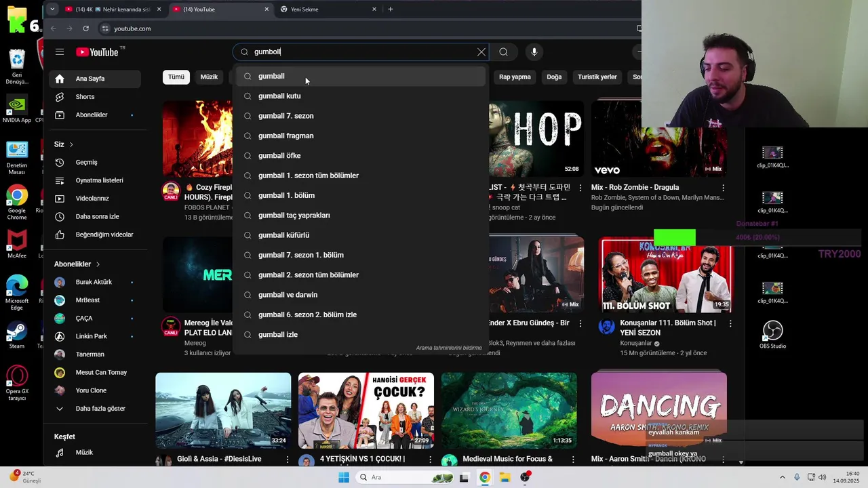Open the browser tab search dropdown
Viewport: 868px width, 488px height.
[x=52, y=9]
